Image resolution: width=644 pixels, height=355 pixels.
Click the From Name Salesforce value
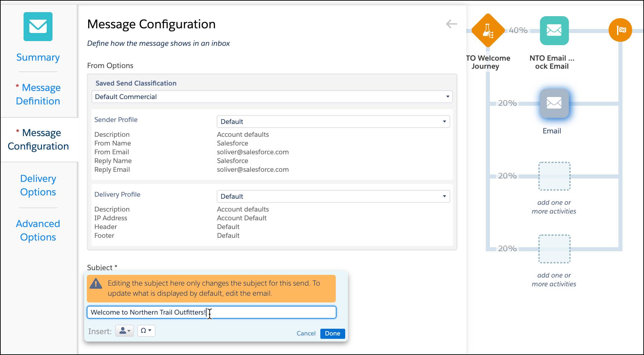pyautogui.click(x=232, y=143)
